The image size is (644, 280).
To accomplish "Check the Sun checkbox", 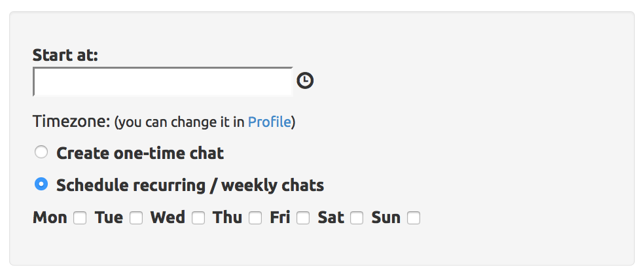I will [414, 218].
